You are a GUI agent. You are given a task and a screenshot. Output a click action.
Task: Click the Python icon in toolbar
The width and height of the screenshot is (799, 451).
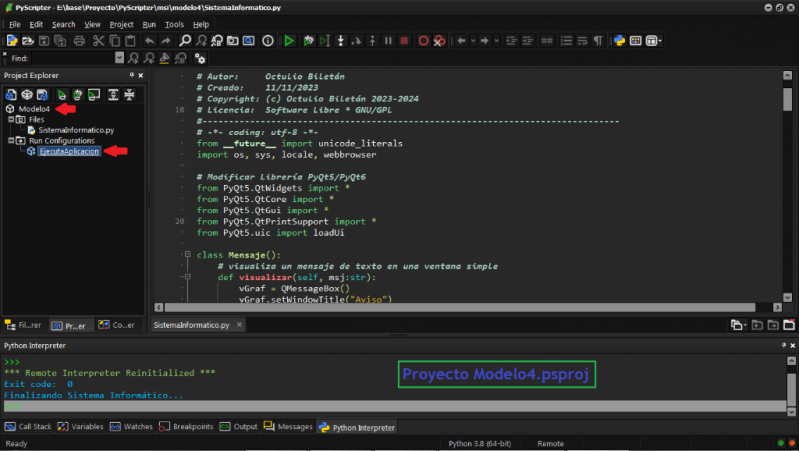(619, 41)
